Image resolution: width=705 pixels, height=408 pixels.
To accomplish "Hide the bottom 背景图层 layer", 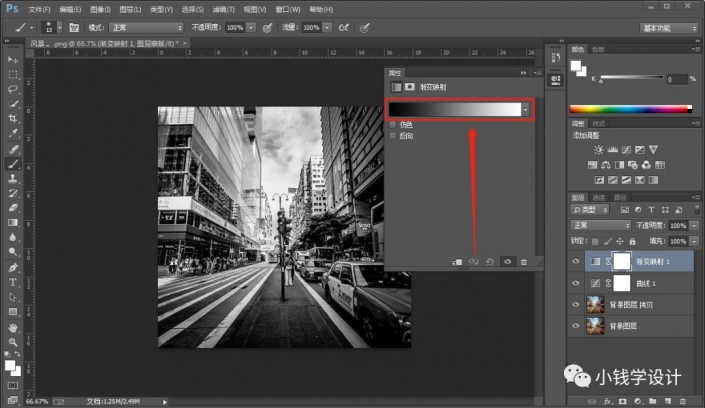I will [x=576, y=326].
